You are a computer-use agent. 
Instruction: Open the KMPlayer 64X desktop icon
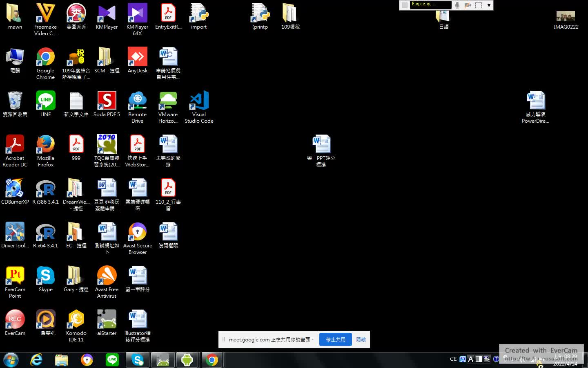pyautogui.click(x=137, y=19)
